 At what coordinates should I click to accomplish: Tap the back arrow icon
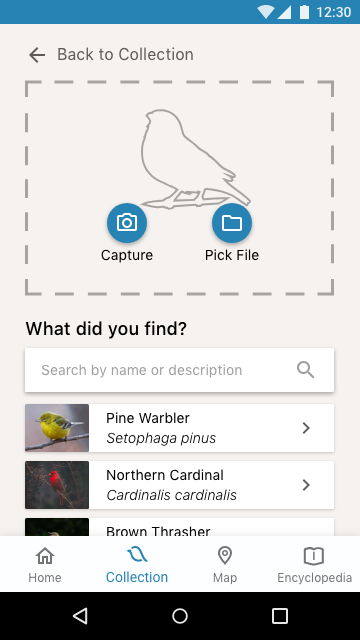(37, 55)
